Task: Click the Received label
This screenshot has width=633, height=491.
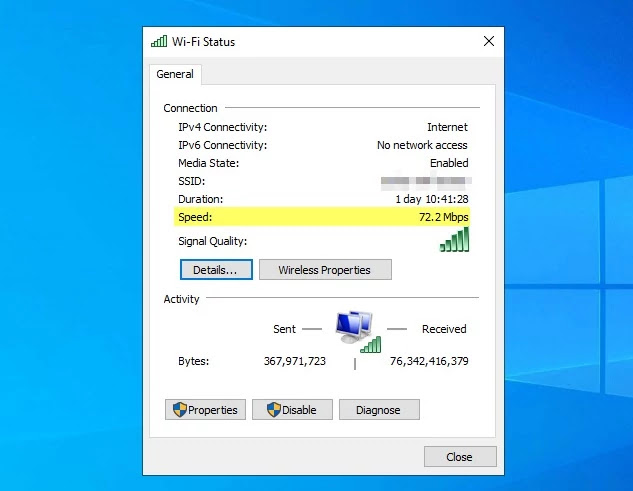Action: [444, 329]
